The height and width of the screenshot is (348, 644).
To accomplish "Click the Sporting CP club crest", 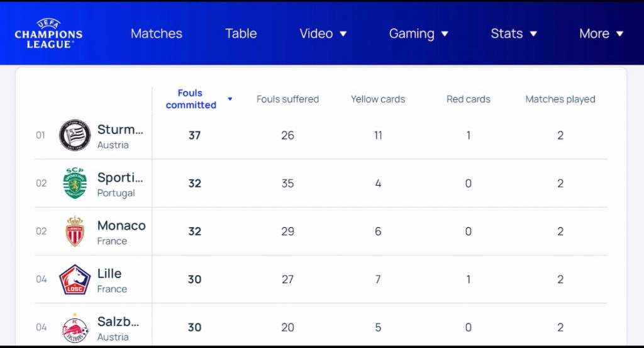I will 75,183.
